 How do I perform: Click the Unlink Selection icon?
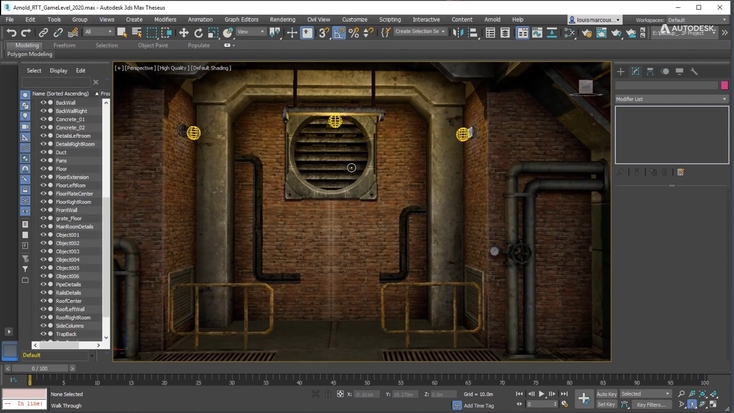(58, 33)
